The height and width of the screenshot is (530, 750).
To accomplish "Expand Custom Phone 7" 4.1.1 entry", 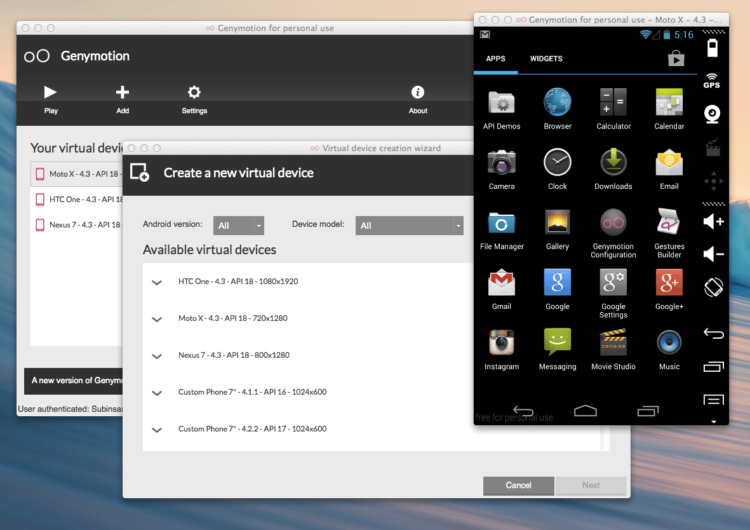I will 156,393.
